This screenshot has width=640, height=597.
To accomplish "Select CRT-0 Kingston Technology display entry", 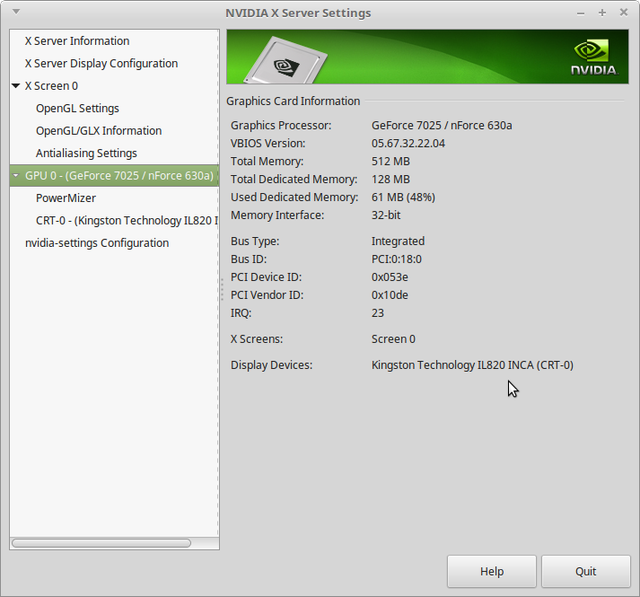I will [114, 220].
